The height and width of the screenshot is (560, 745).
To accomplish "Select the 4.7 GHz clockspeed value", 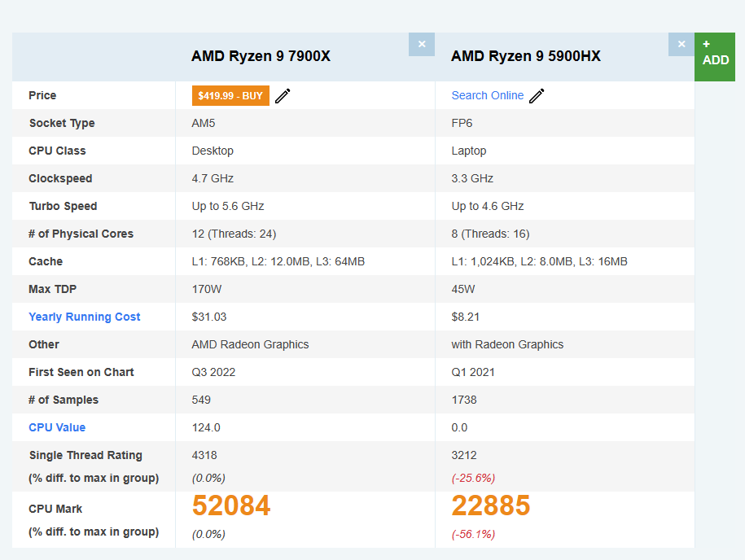I will [213, 178].
